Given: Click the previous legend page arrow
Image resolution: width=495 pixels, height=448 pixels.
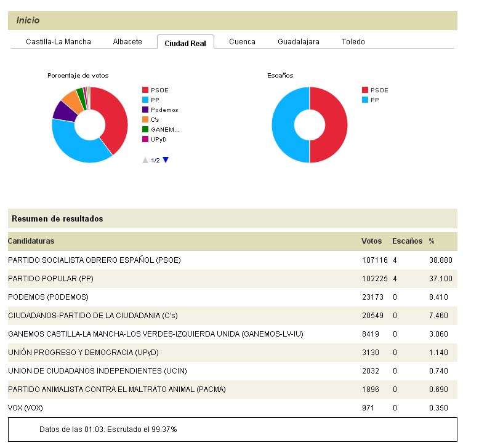Looking at the screenshot, I should coord(145,160).
